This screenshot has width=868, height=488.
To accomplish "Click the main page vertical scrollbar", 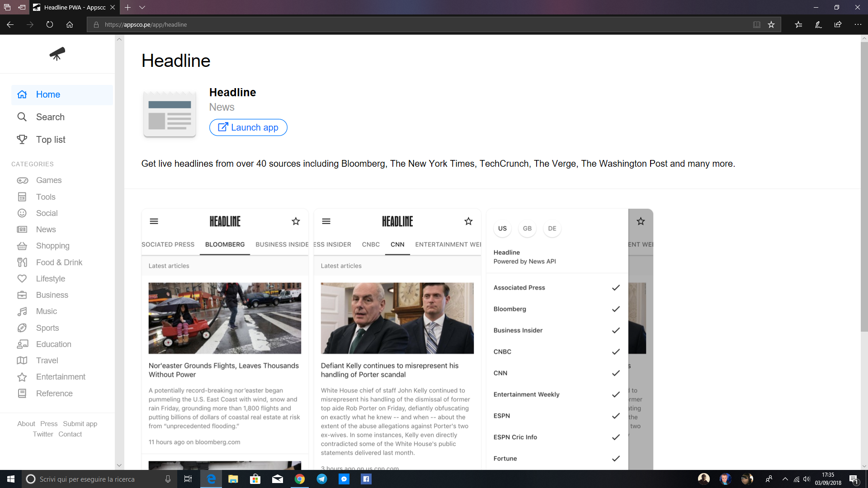I will 864,187.
